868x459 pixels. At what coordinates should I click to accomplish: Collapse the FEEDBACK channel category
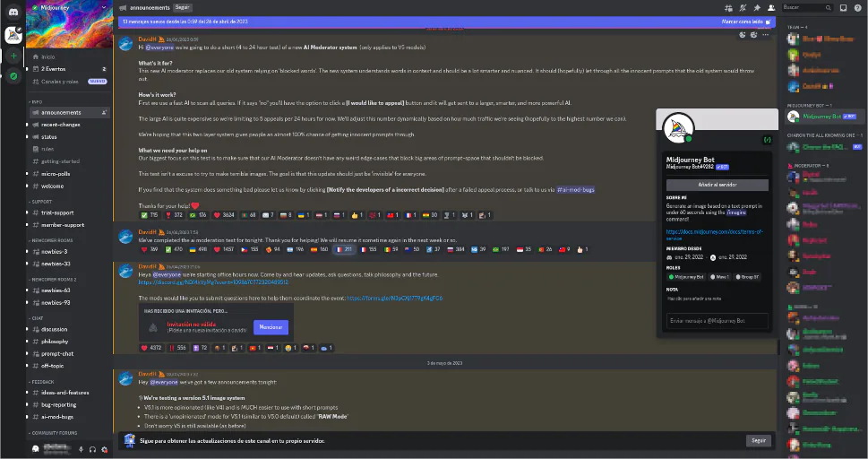[41, 382]
